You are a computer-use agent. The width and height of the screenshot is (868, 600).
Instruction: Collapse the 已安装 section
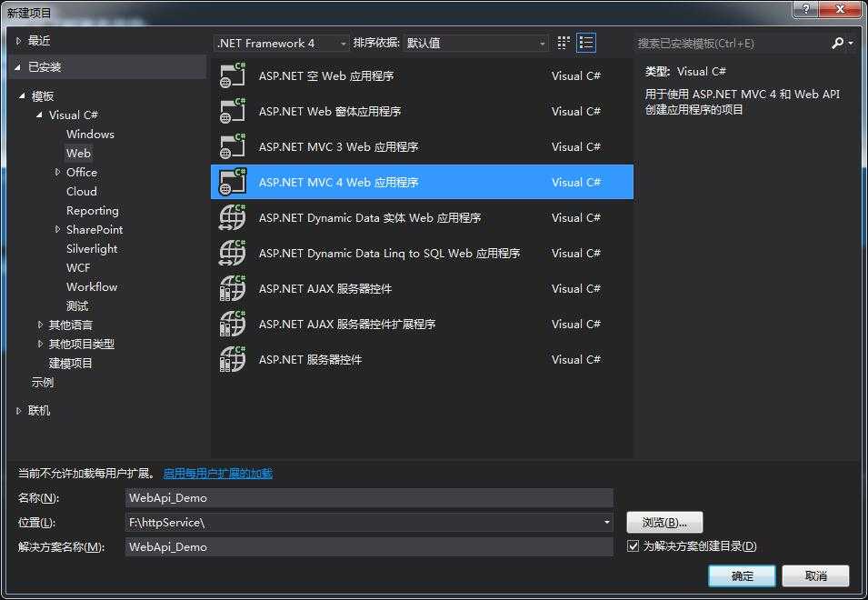[17, 67]
